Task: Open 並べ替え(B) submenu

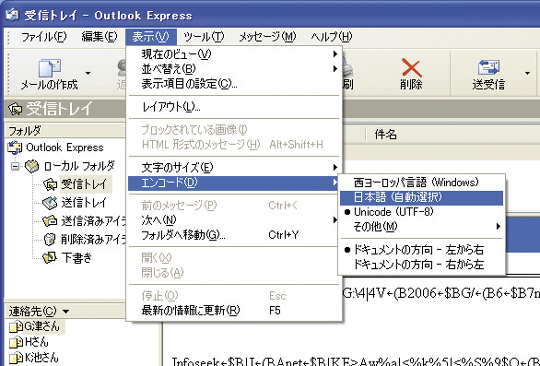Action: pos(234,69)
